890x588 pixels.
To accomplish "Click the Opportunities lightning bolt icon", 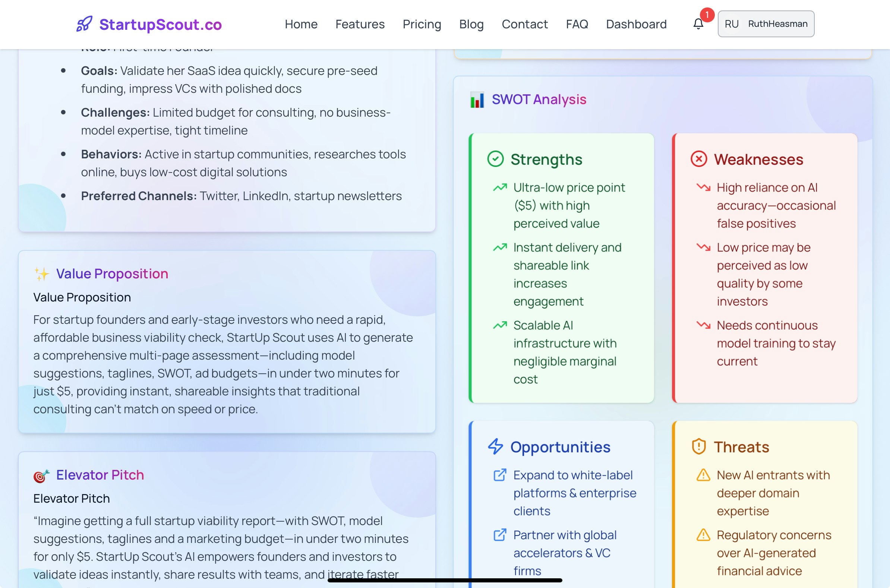I will pos(495,447).
